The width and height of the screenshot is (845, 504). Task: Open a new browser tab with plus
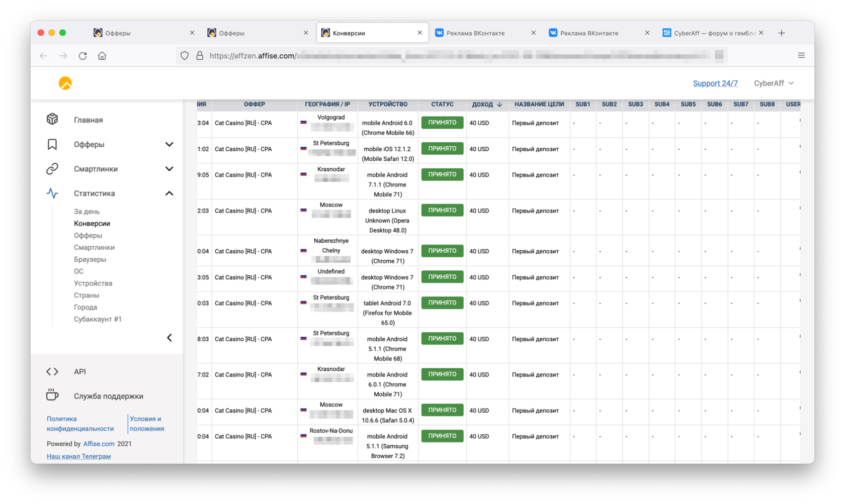pyautogui.click(x=782, y=33)
